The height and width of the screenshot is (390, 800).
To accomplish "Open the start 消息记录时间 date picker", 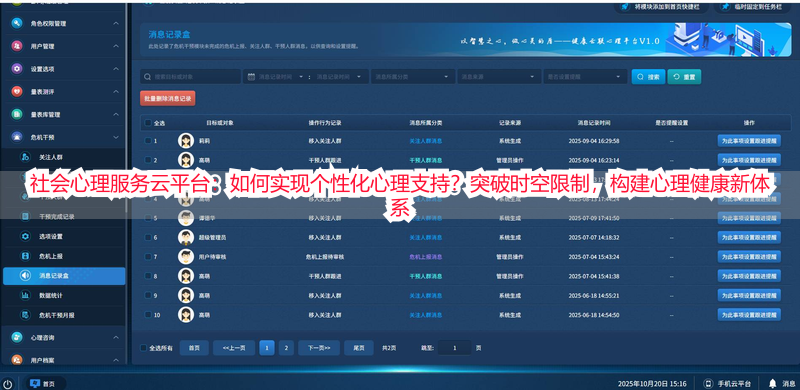I will click(x=280, y=77).
